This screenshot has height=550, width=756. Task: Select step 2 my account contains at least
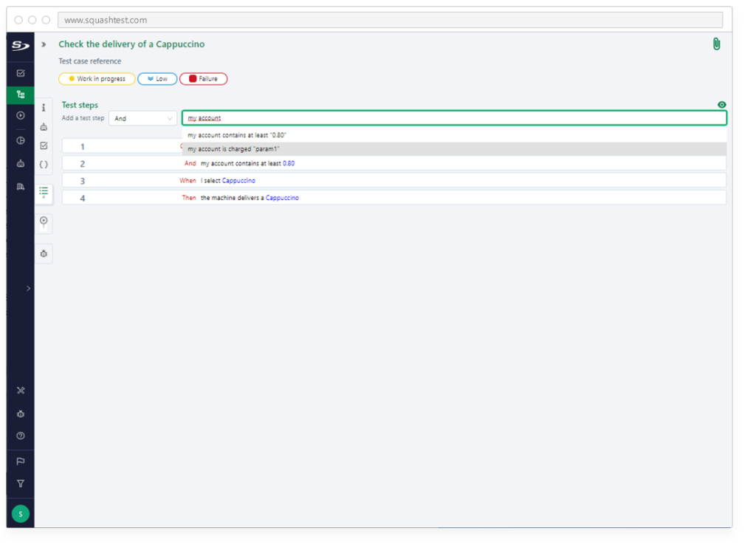(394, 163)
